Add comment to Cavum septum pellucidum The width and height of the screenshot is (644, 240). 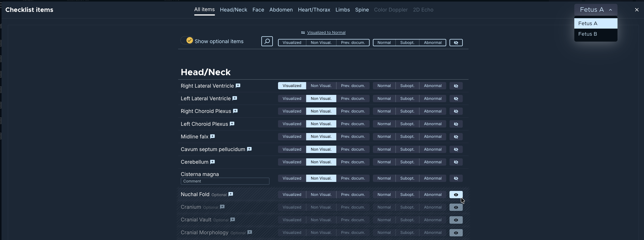[249, 149]
